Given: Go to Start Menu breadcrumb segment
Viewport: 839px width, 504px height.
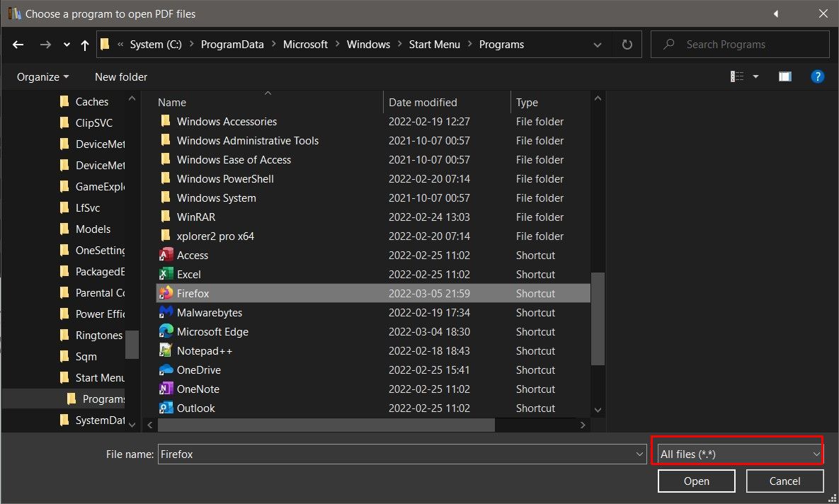Looking at the screenshot, I should pyautogui.click(x=434, y=45).
